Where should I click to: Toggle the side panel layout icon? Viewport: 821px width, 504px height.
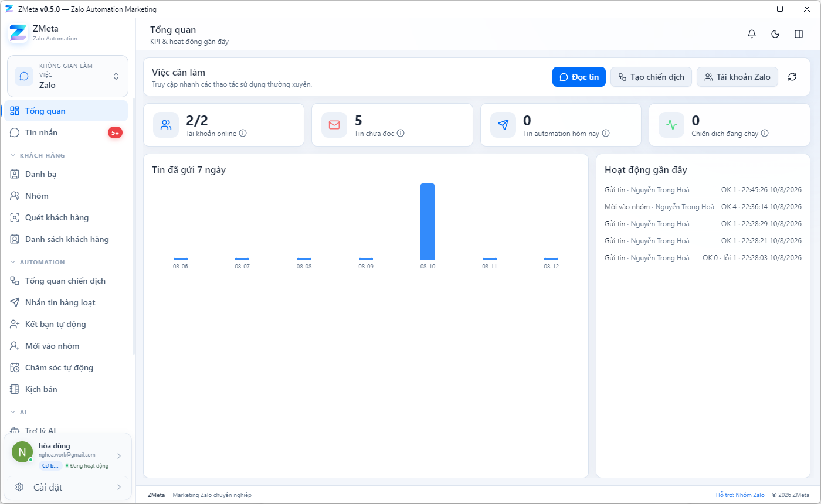[799, 34]
